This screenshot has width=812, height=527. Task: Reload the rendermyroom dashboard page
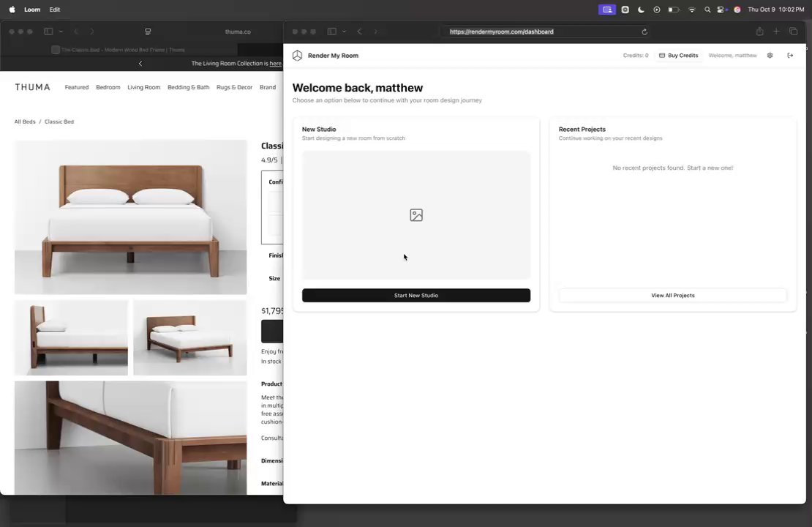click(x=644, y=31)
